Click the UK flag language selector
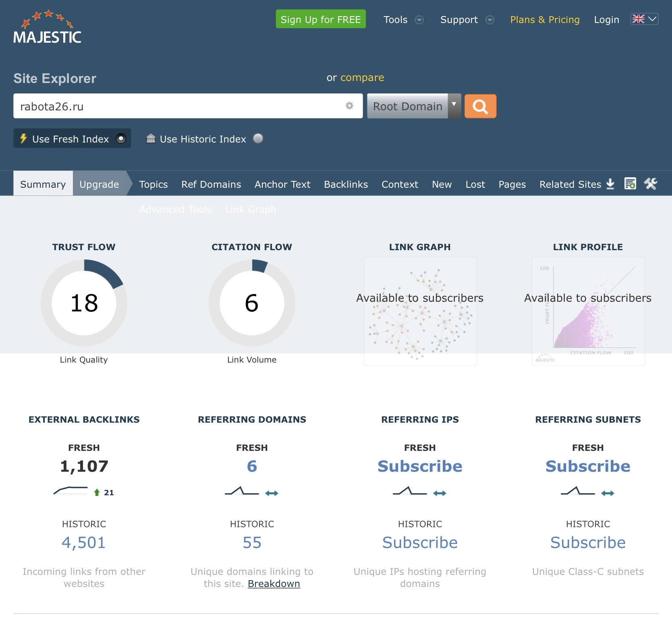Viewport: 672px width, 620px height. (644, 19)
